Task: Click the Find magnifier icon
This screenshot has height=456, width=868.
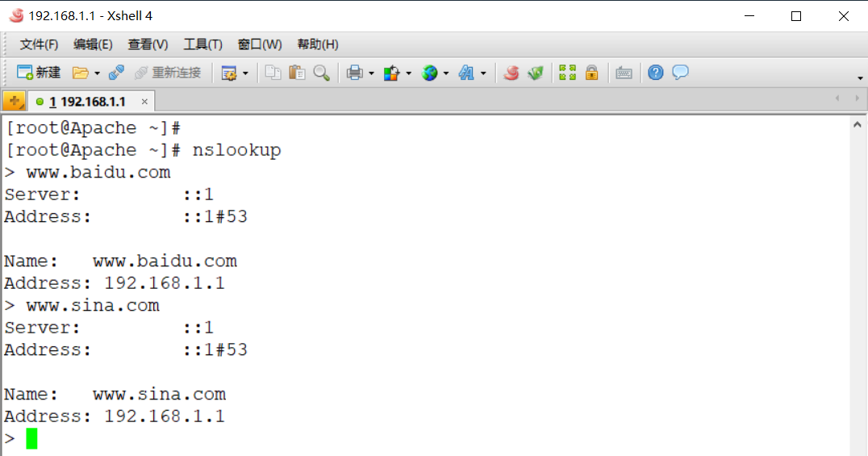Action: (322, 73)
